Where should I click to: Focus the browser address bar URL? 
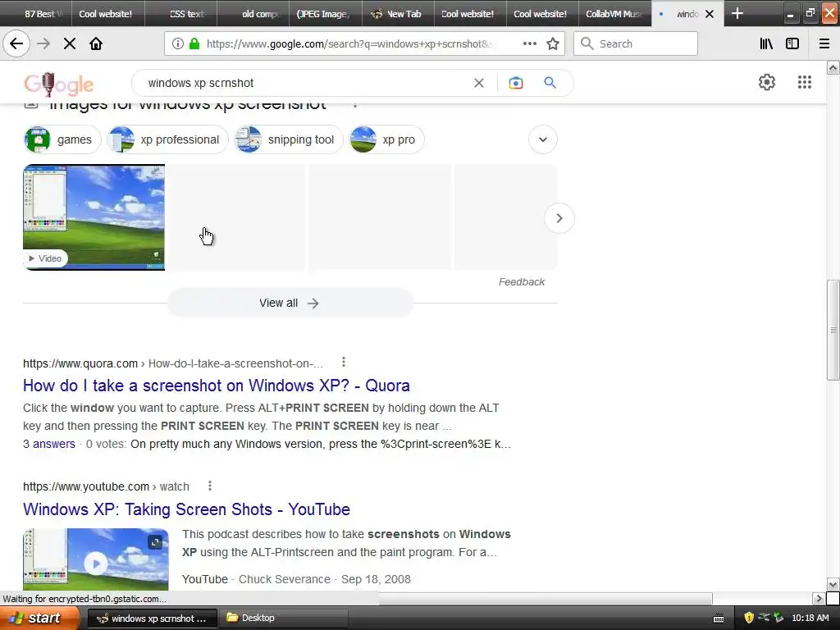point(348,44)
